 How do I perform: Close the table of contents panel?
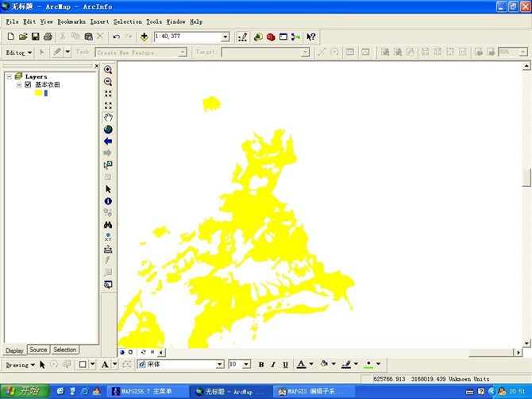[97, 65]
